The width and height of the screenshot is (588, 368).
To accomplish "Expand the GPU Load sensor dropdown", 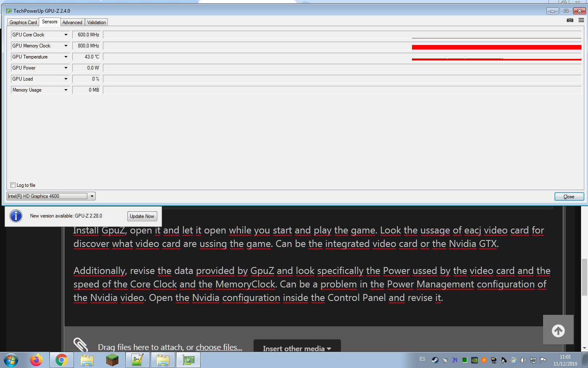I will (x=66, y=79).
